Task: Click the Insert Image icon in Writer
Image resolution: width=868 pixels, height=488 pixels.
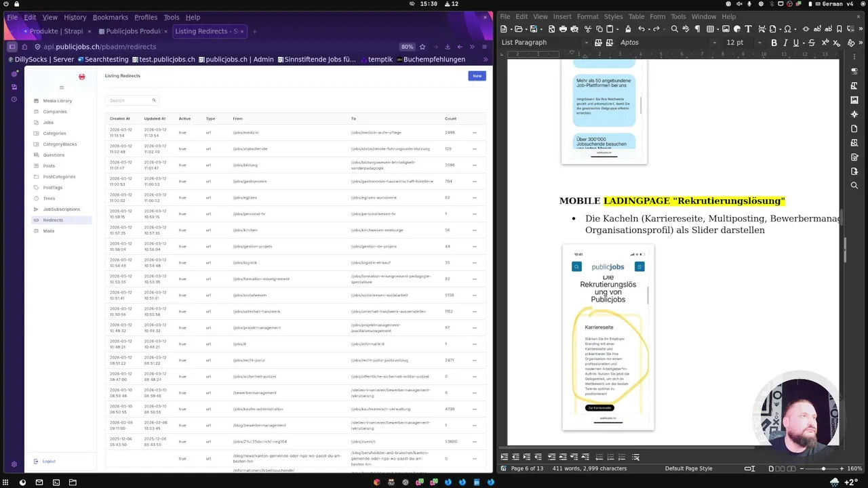Action: tap(726, 29)
